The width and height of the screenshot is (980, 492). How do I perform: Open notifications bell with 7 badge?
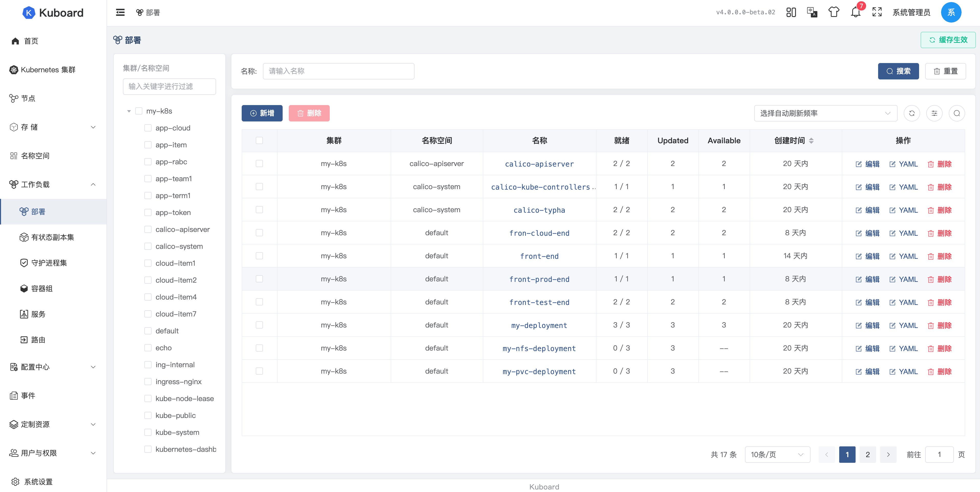(856, 13)
